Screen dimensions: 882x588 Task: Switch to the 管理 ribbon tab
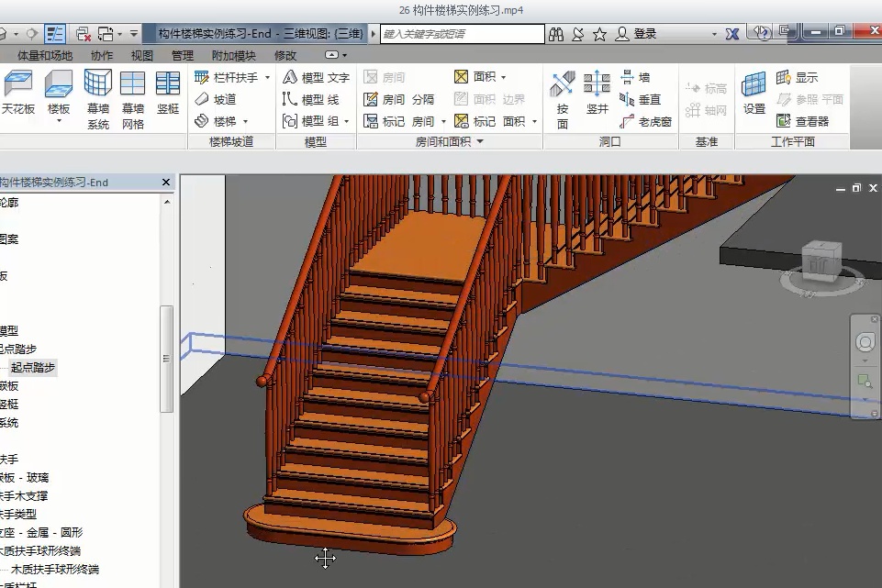point(183,56)
